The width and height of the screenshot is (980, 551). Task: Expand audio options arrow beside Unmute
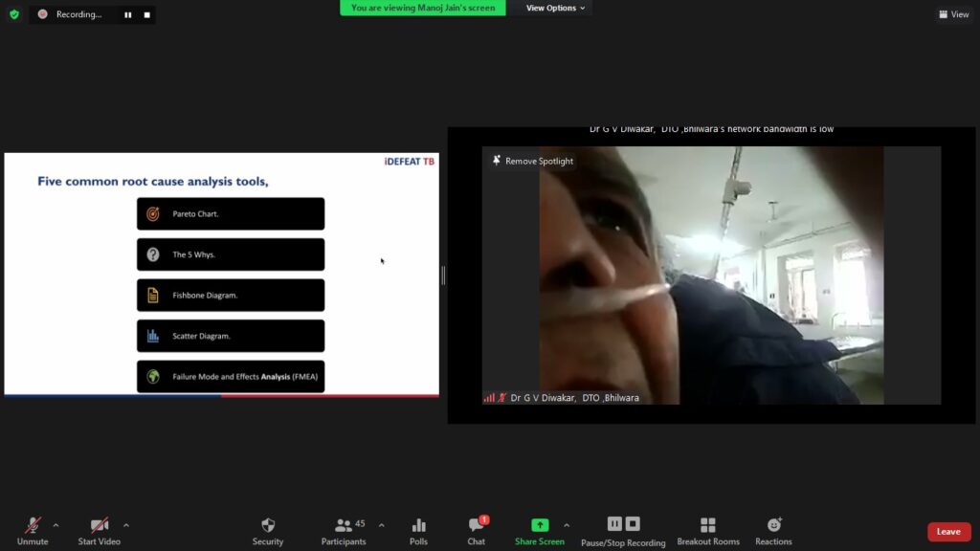coord(56,524)
